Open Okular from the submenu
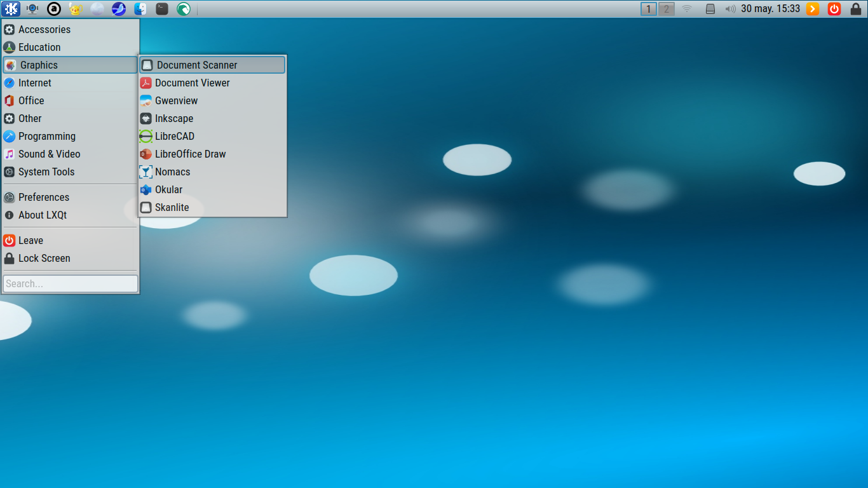Image resolution: width=868 pixels, height=488 pixels. (x=212, y=189)
